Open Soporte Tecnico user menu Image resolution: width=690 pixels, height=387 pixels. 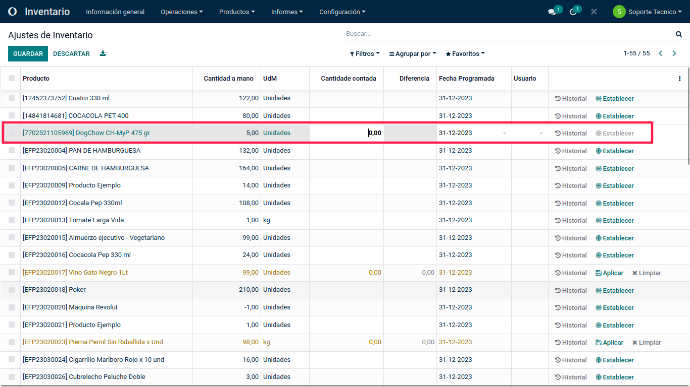[x=655, y=12]
